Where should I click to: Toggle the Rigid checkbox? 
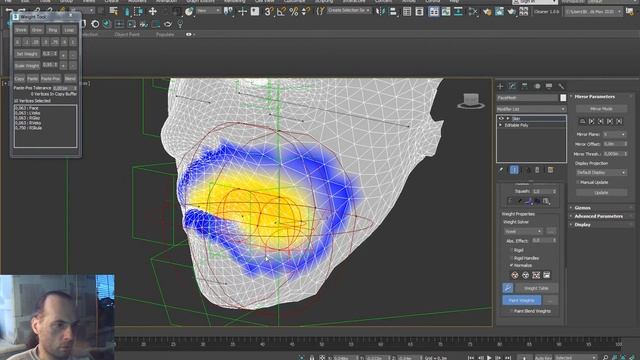(511, 250)
